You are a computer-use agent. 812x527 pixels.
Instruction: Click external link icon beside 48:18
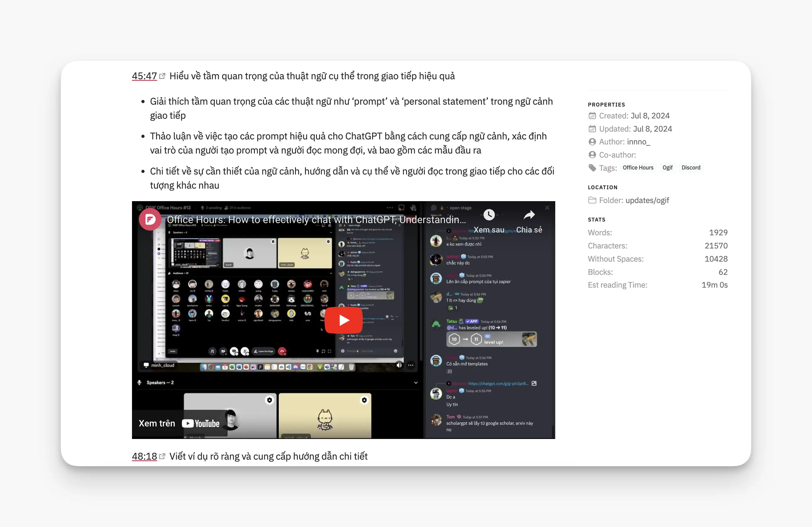click(162, 456)
